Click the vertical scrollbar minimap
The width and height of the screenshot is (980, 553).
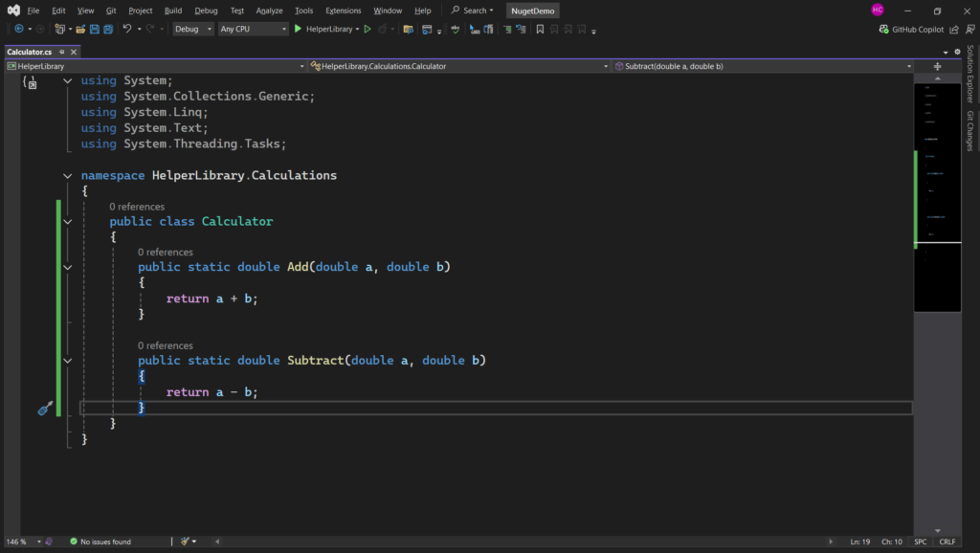click(938, 197)
